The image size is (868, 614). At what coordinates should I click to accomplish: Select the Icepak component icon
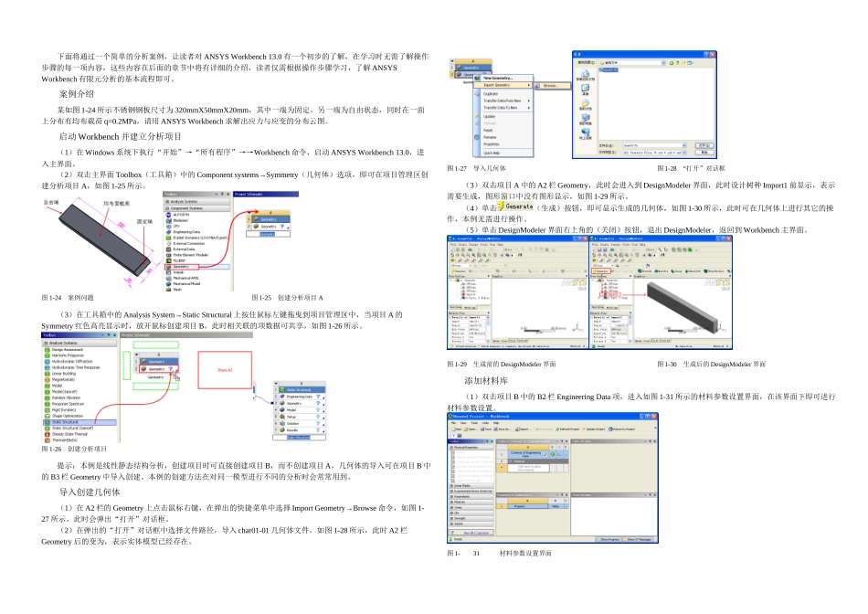(169, 272)
